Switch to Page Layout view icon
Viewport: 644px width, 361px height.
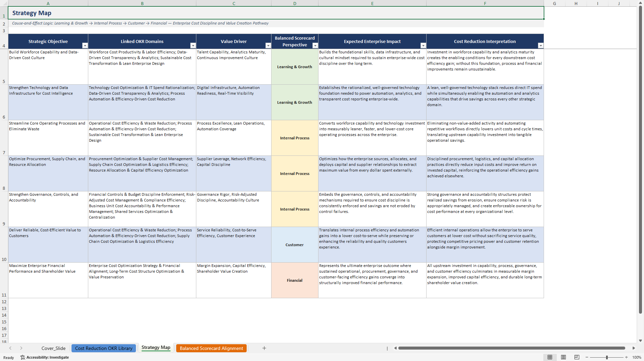click(563, 357)
